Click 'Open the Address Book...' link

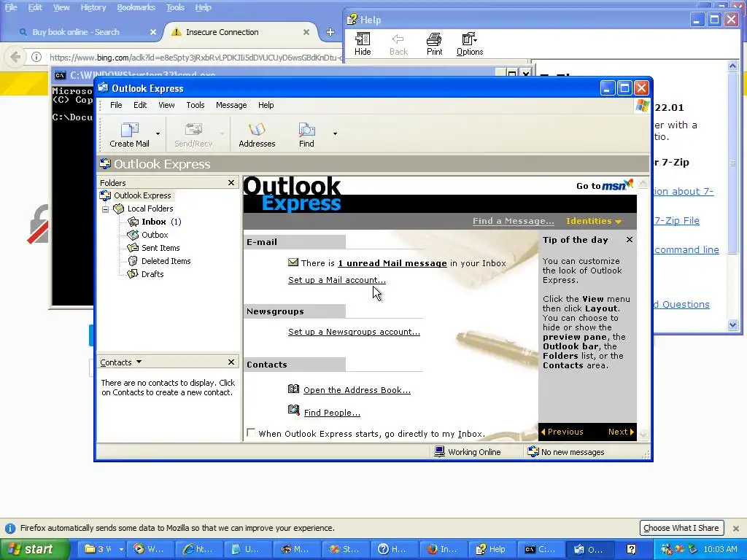click(357, 390)
